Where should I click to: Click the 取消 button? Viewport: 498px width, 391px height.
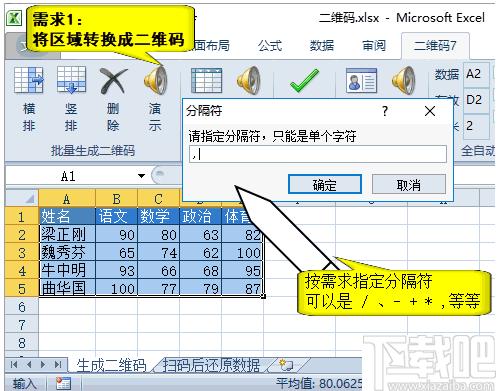click(x=409, y=184)
